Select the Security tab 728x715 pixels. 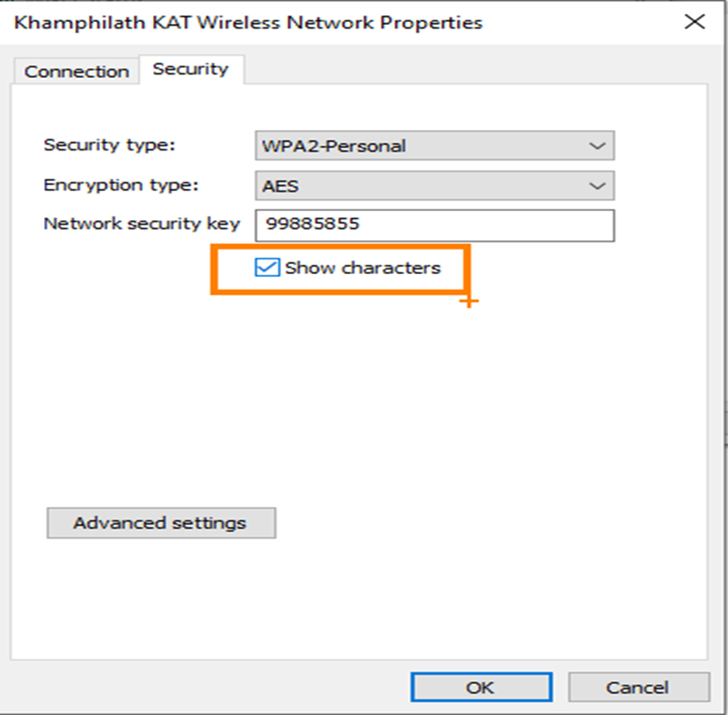tap(190, 69)
